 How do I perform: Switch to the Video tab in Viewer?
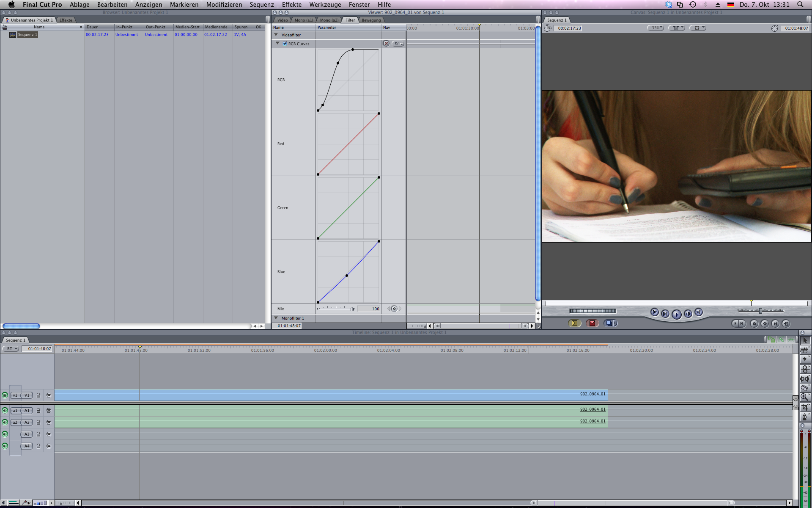pyautogui.click(x=283, y=20)
